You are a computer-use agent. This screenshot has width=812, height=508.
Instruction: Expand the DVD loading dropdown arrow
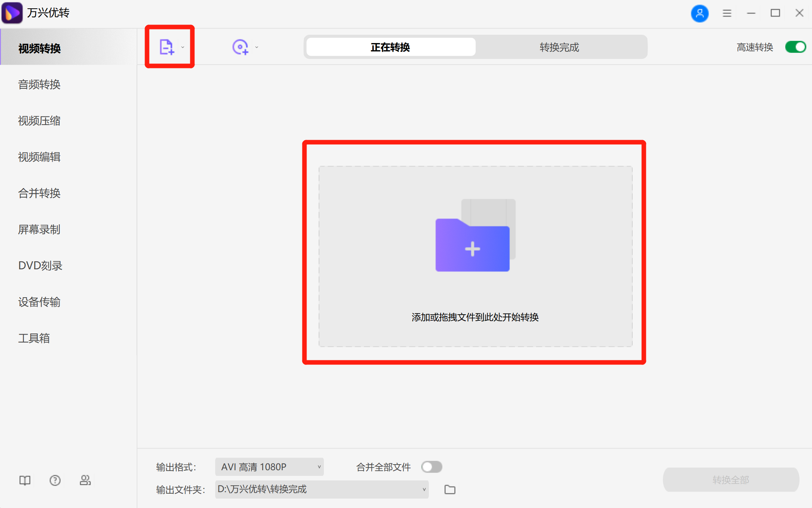click(x=256, y=47)
